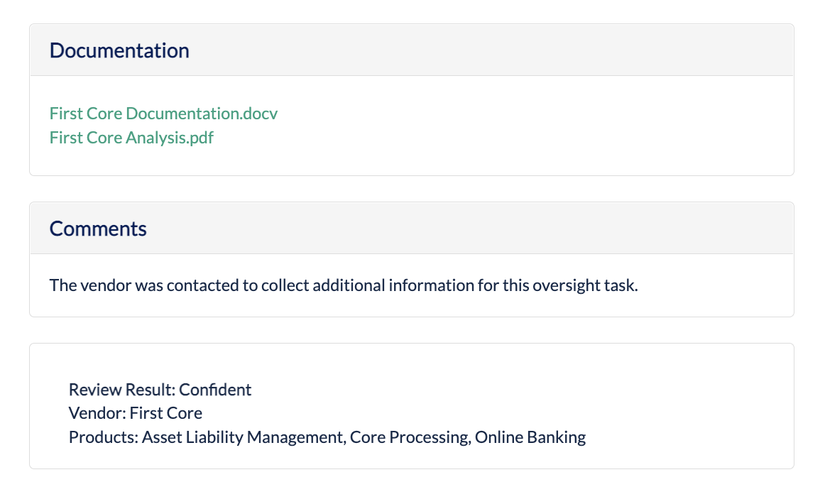Open the First Core Analysis.pdf file

pos(131,138)
